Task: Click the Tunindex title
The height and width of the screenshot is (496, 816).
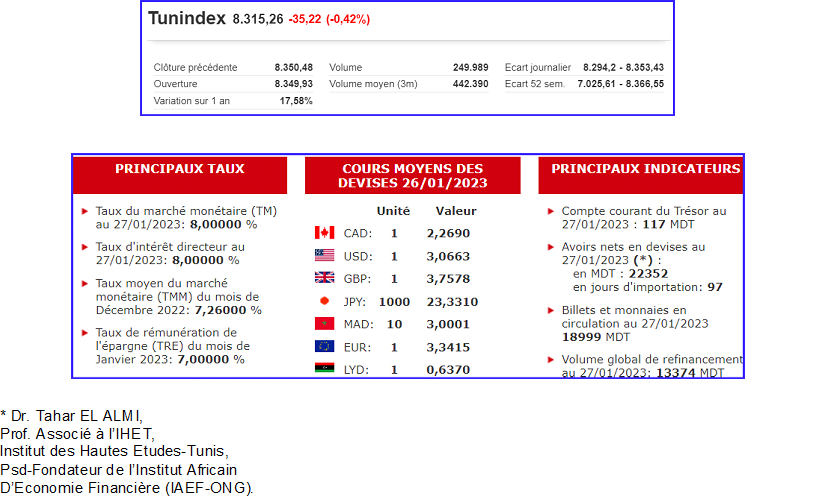Action: click(187, 18)
